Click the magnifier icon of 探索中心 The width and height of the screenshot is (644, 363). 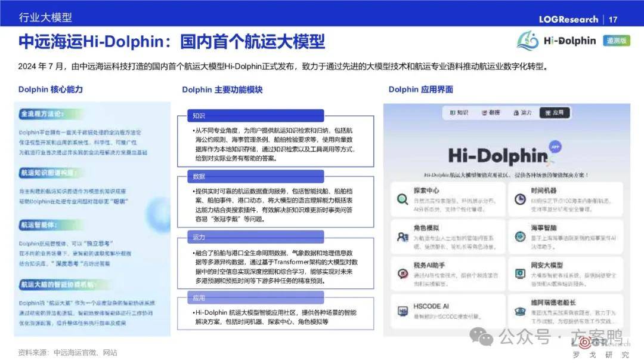[402, 200]
